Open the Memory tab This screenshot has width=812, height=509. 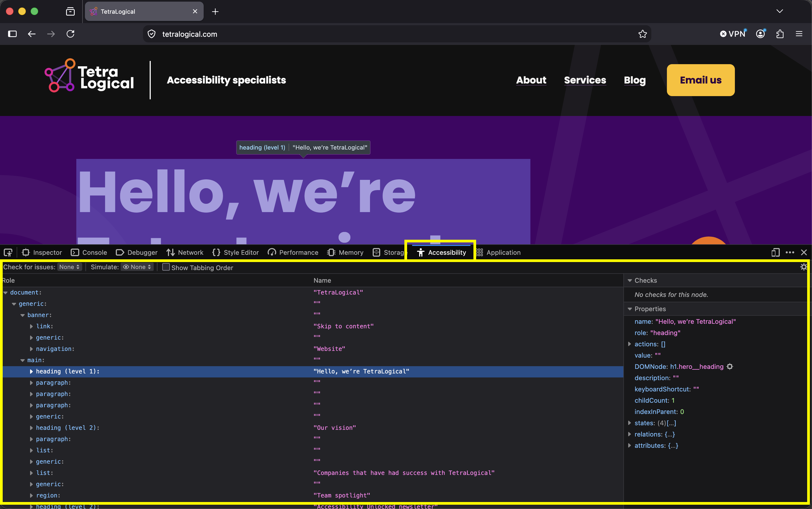coord(345,252)
